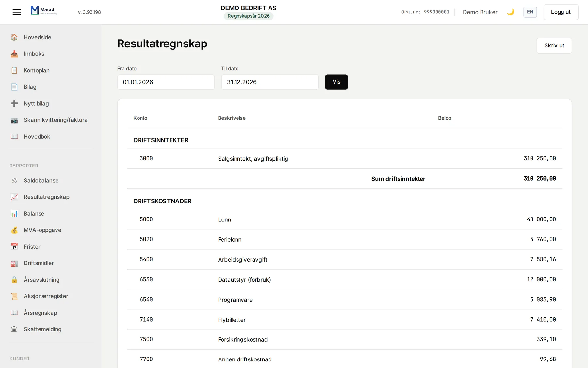Click the Fra dato input field
Screen dimensions: 588x368
click(166, 82)
